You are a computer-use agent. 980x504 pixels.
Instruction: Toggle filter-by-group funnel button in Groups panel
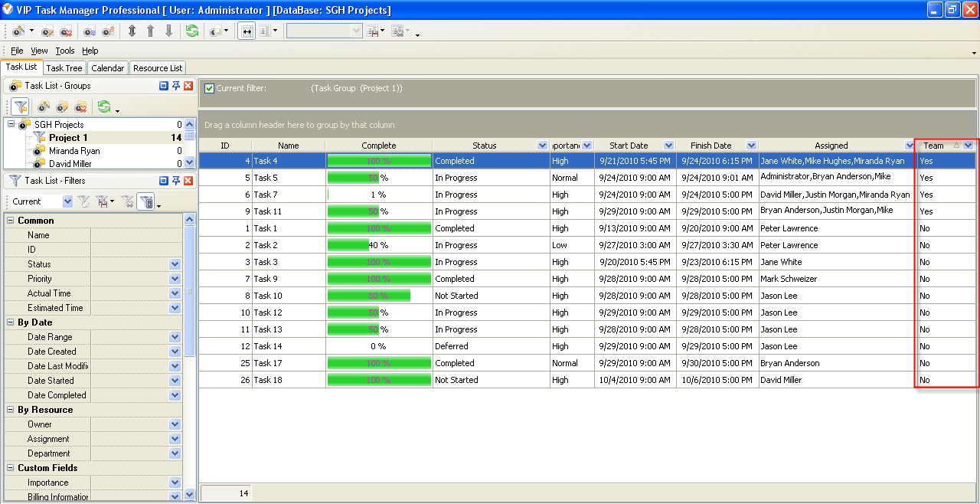[x=20, y=107]
